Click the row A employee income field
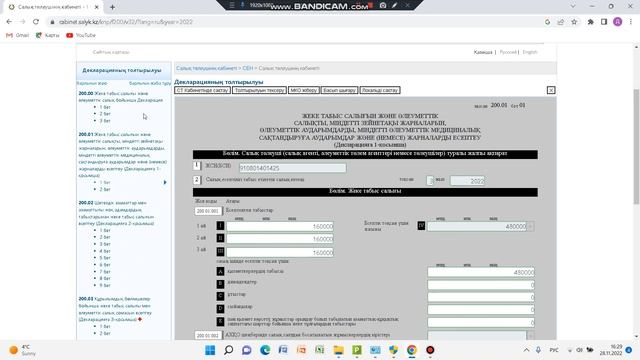 click(x=481, y=272)
